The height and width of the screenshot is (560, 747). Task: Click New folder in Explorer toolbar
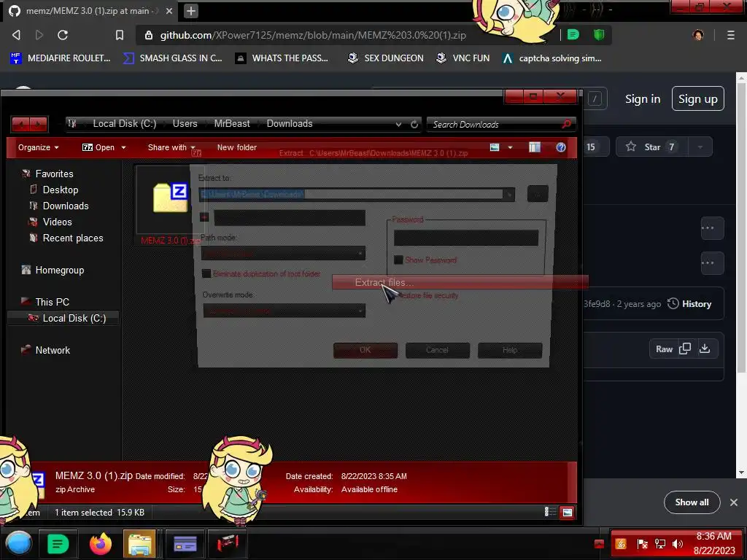click(x=237, y=147)
